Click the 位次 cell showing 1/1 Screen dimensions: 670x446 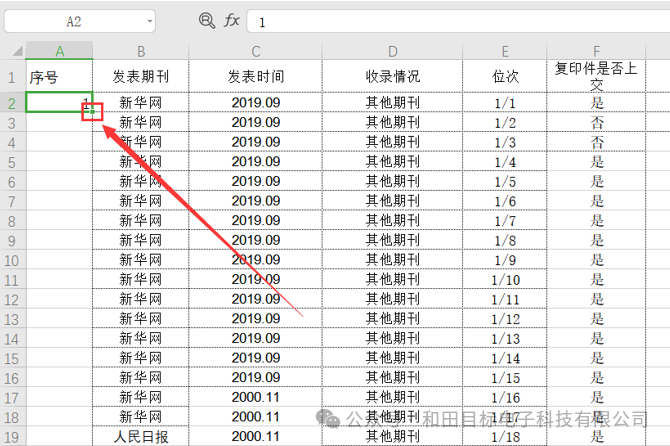point(505,103)
